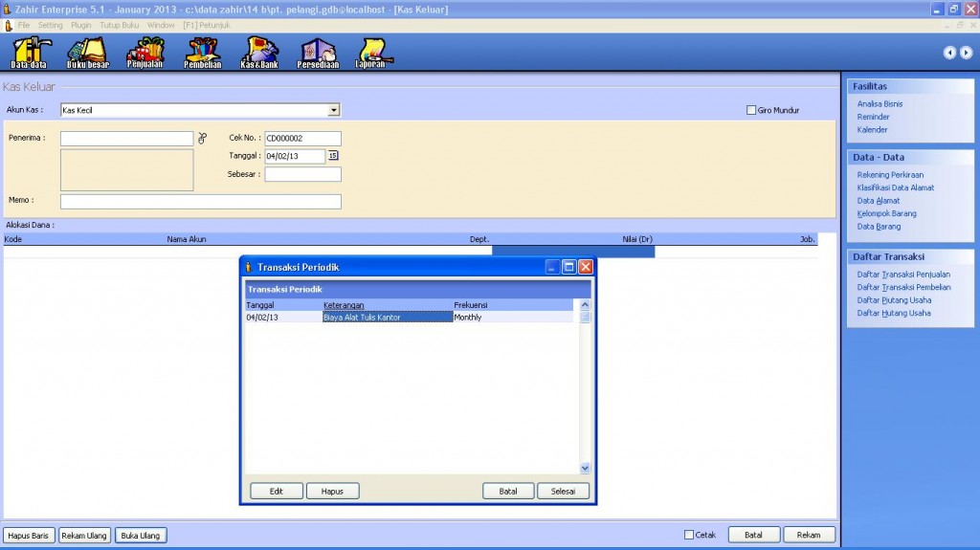The image size is (980, 550).
Task: Open the Tanggal calendar picker
Action: [333, 156]
